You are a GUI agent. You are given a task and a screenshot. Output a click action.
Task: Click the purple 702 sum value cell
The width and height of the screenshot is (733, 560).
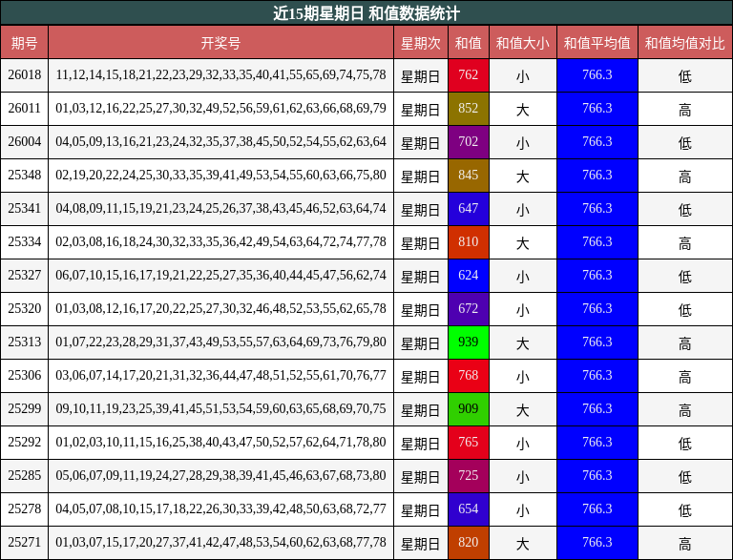pyautogui.click(x=469, y=141)
